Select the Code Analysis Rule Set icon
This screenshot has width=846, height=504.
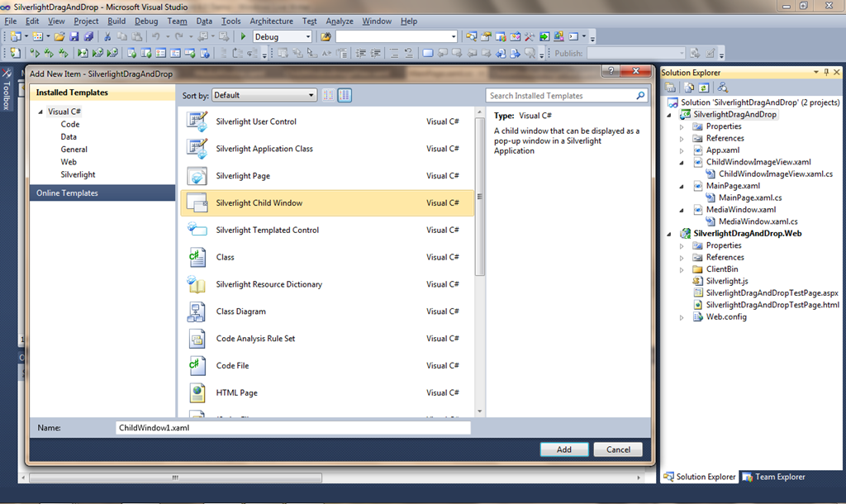[197, 339]
